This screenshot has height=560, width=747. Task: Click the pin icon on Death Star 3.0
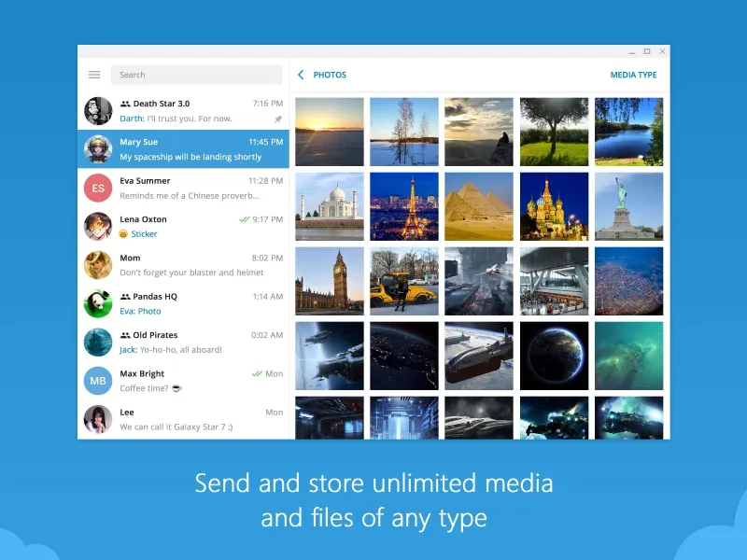[278, 119]
